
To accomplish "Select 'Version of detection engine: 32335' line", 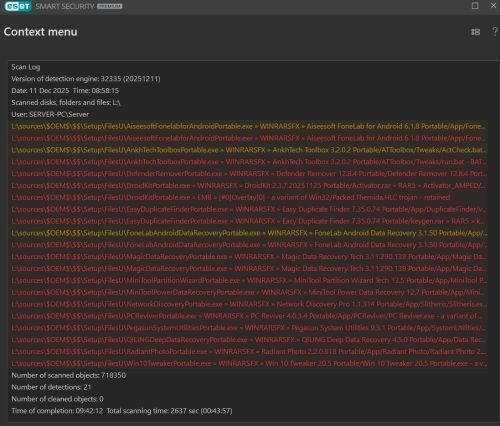I will pos(86,79).
